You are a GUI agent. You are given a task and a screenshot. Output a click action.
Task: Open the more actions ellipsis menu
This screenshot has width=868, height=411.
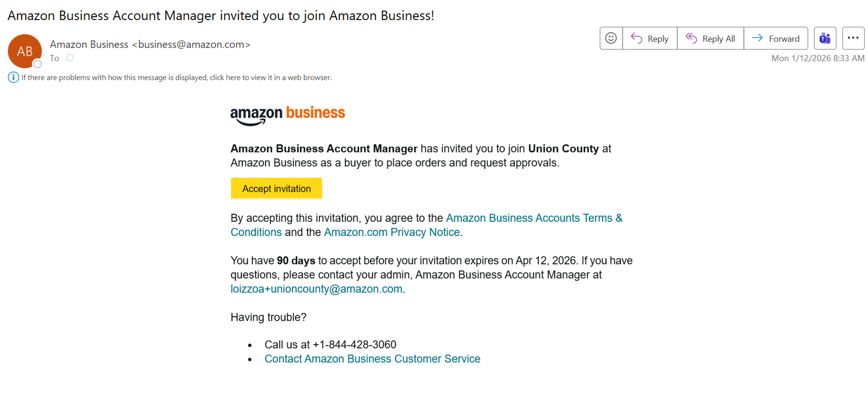pos(853,38)
